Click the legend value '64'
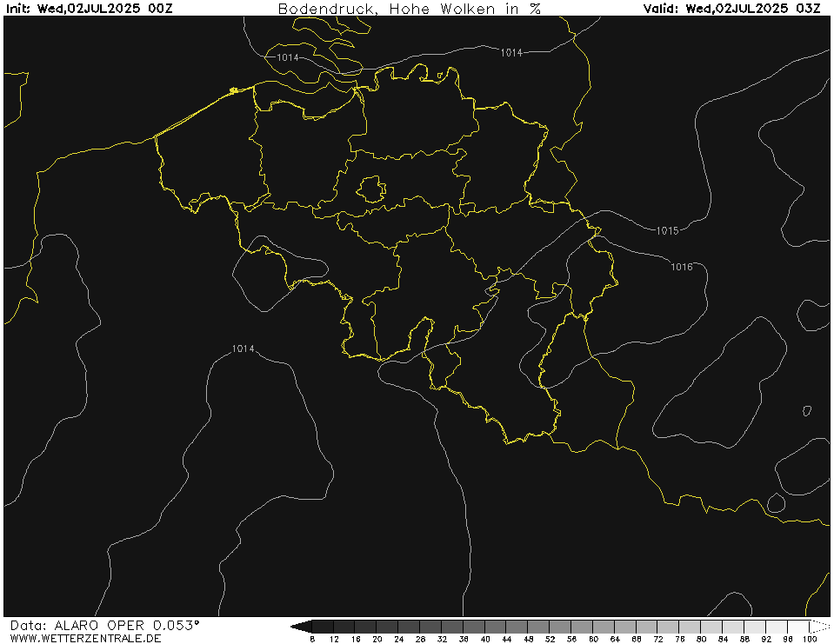Screen dimensions: 834x644 point(615,639)
